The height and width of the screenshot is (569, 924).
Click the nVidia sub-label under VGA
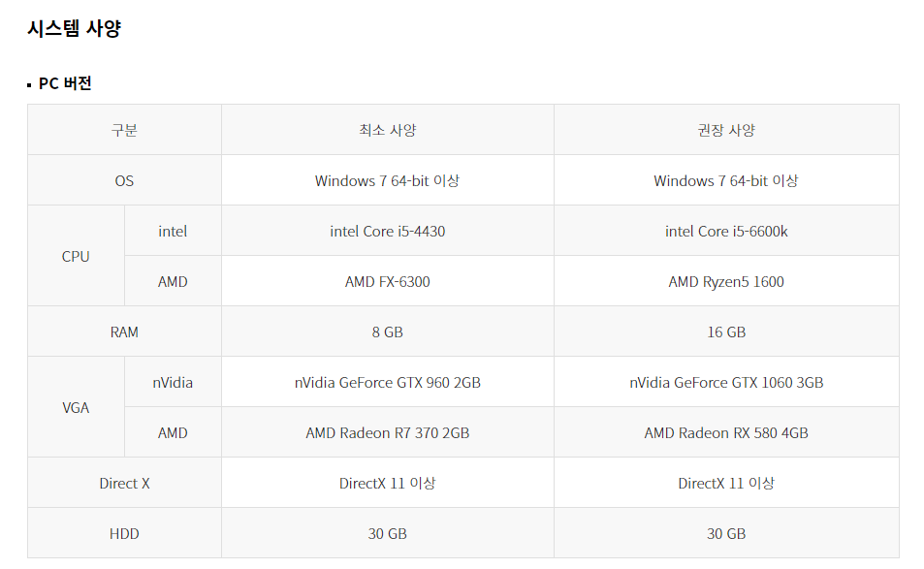(x=173, y=382)
